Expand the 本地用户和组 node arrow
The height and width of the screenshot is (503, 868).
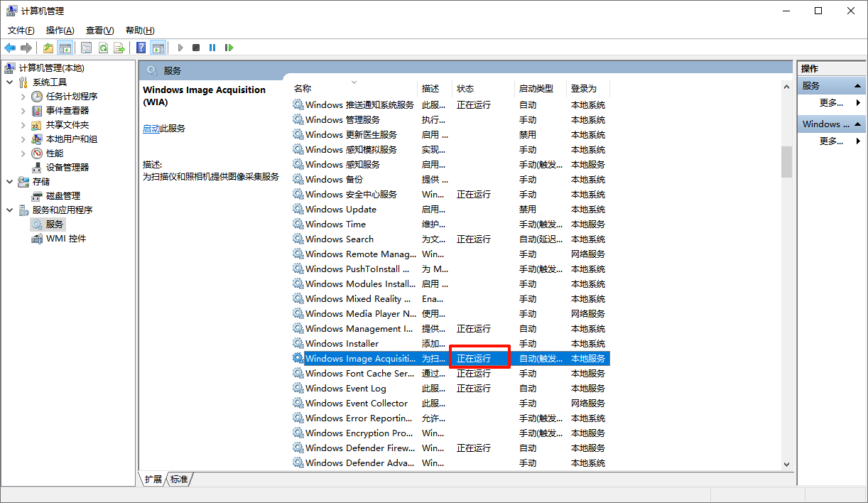pos(23,139)
